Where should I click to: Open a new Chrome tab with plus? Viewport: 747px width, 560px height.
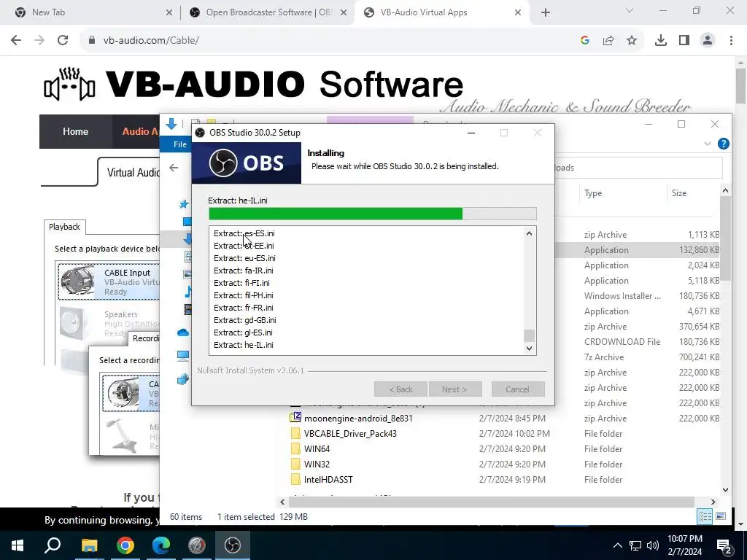point(546,12)
